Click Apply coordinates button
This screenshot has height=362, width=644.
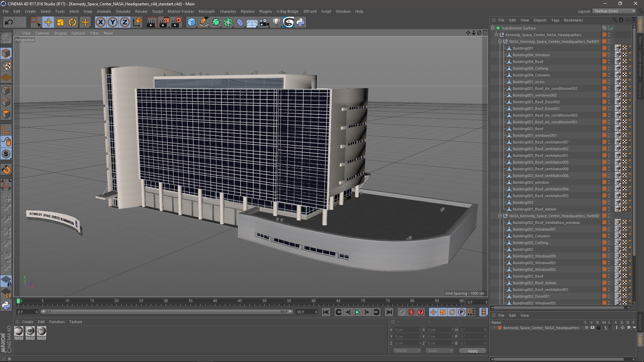point(473,351)
